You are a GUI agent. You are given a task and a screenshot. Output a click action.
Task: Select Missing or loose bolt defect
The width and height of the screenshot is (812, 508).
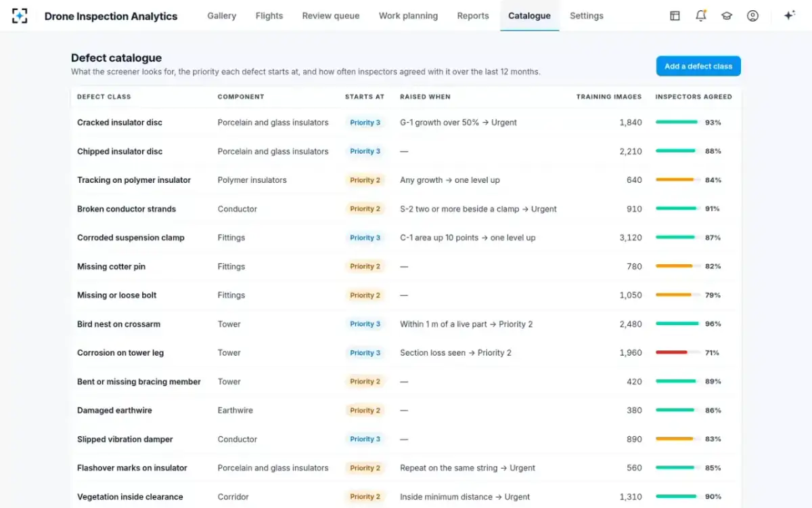pyautogui.click(x=117, y=295)
